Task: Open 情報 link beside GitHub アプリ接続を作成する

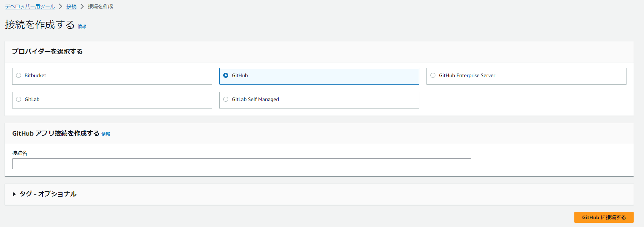Action: 106,134
